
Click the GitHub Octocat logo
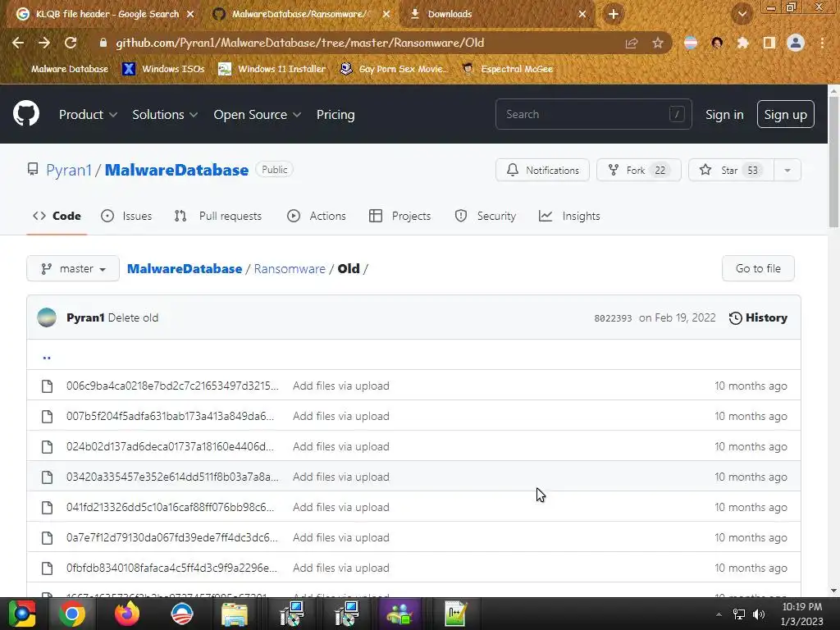[x=26, y=113]
